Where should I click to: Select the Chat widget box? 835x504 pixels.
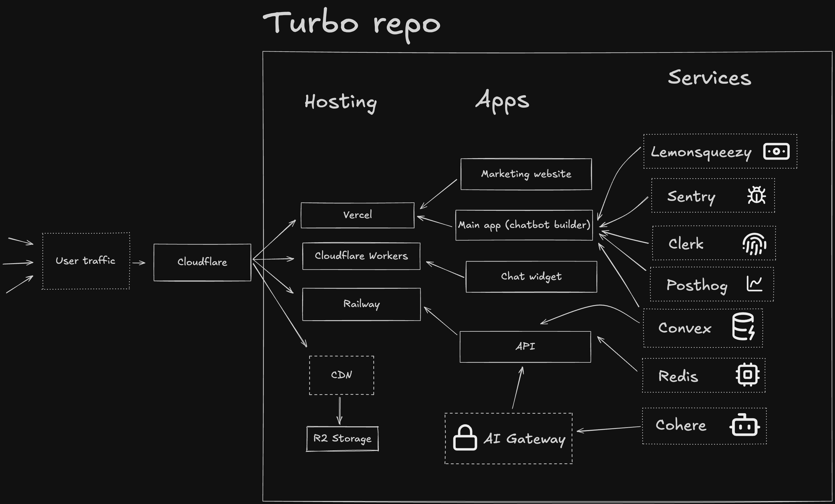click(x=531, y=276)
